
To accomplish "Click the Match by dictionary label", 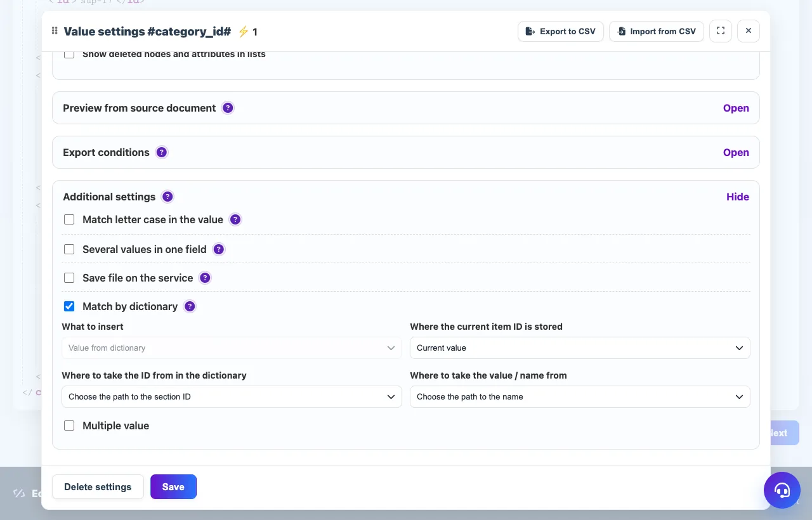I will tap(130, 306).
